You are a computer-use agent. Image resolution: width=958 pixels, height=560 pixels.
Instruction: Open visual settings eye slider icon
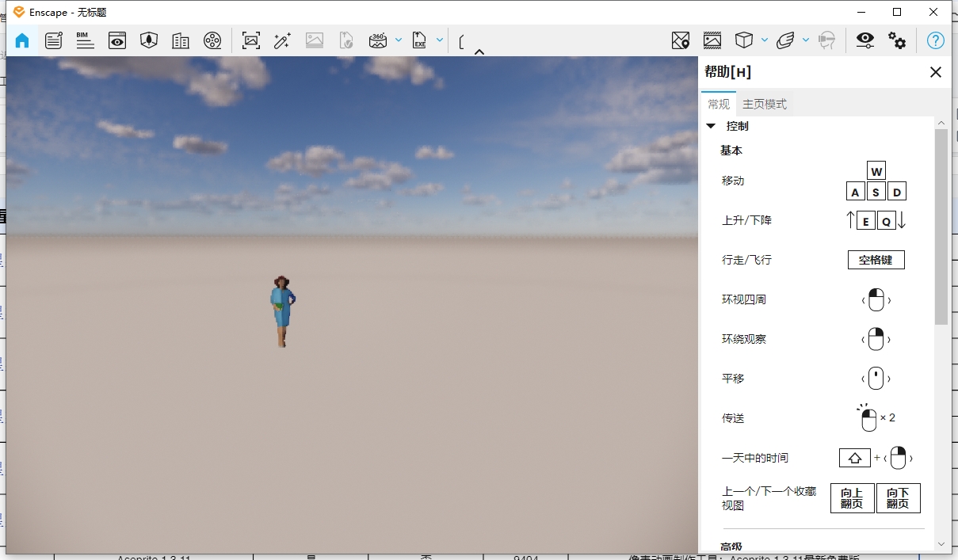click(864, 40)
